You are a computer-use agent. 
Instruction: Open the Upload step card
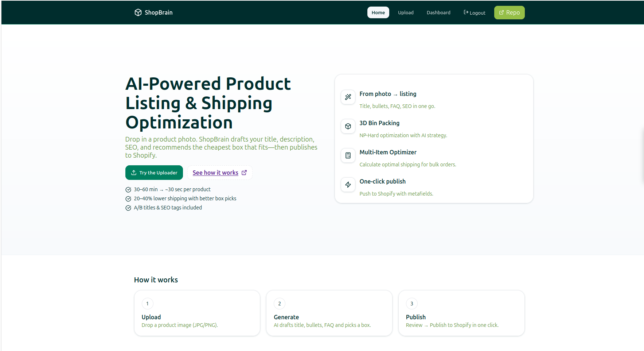click(x=197, y=313)
